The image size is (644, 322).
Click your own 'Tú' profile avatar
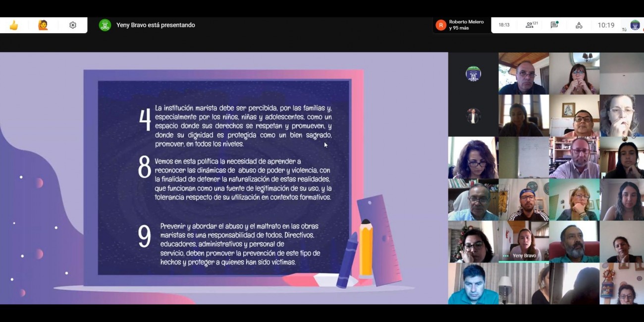pos(635,25)
